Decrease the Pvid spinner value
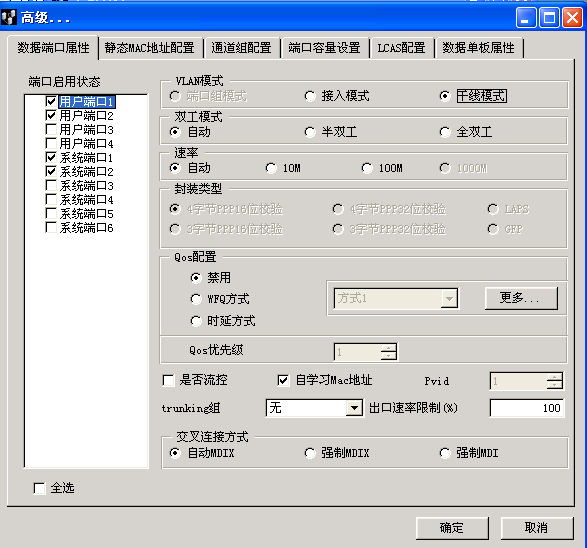The image size is (587, 548). point(554,385)
